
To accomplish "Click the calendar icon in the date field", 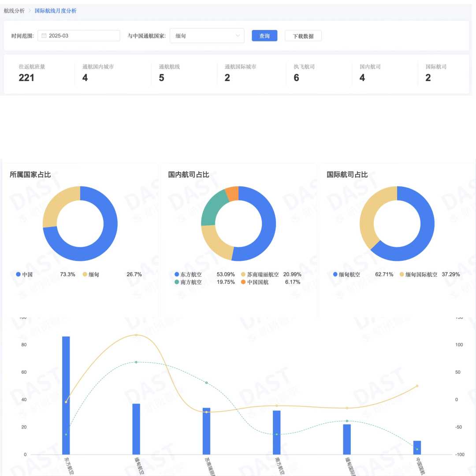I will [44, 36].
